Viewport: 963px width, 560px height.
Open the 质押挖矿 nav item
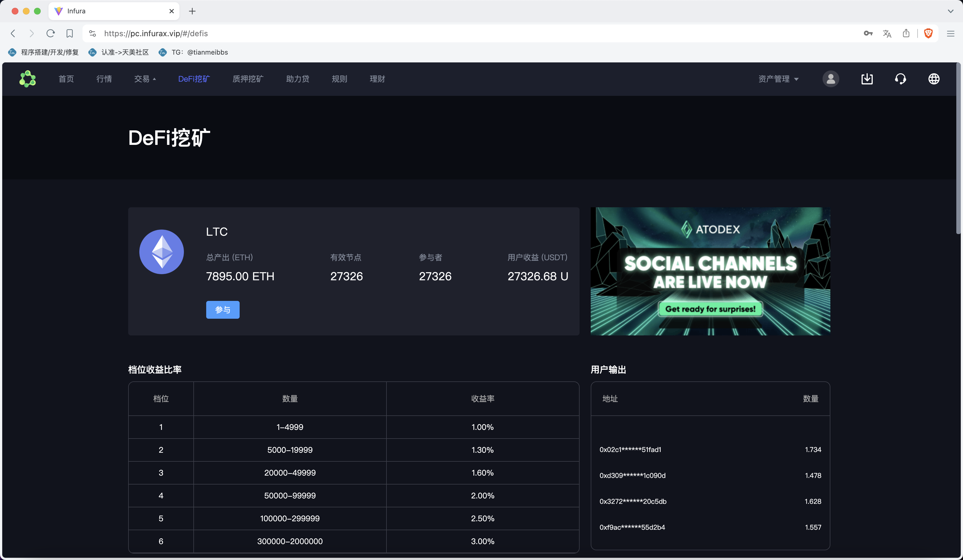point(248,79)
